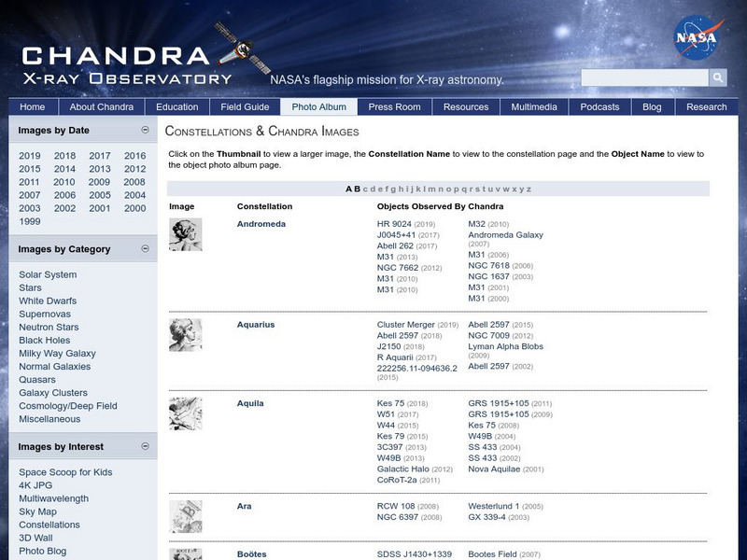
Task: Open the Aquila constellation thumbnail
Action: click(x=185, y=413)
